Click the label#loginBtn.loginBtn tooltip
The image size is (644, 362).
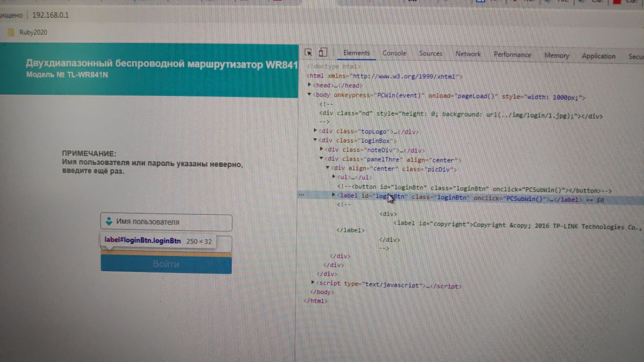click(158, 241)
